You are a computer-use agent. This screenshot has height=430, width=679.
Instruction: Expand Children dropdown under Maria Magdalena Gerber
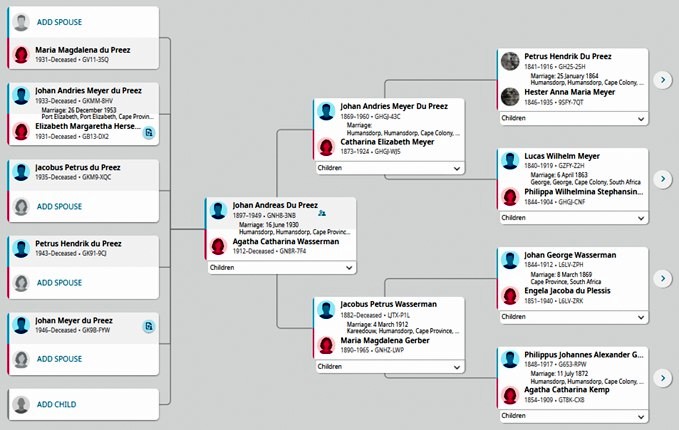389,367
